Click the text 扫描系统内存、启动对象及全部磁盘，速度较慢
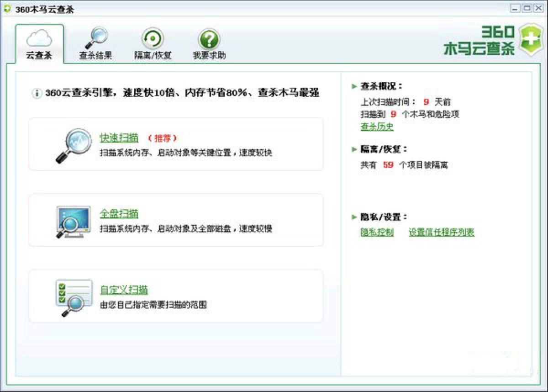Viewport: 548px width, 392px height. [186, 228]
